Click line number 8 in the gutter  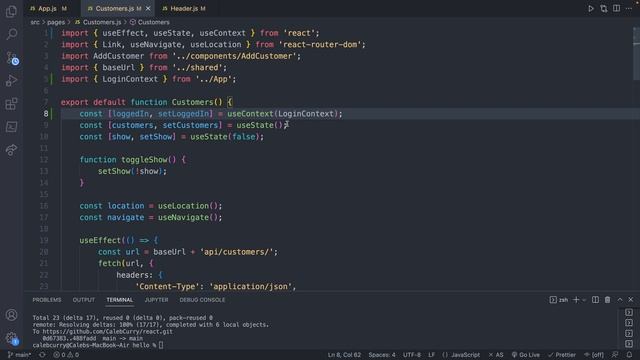click(x=46, y=113)
